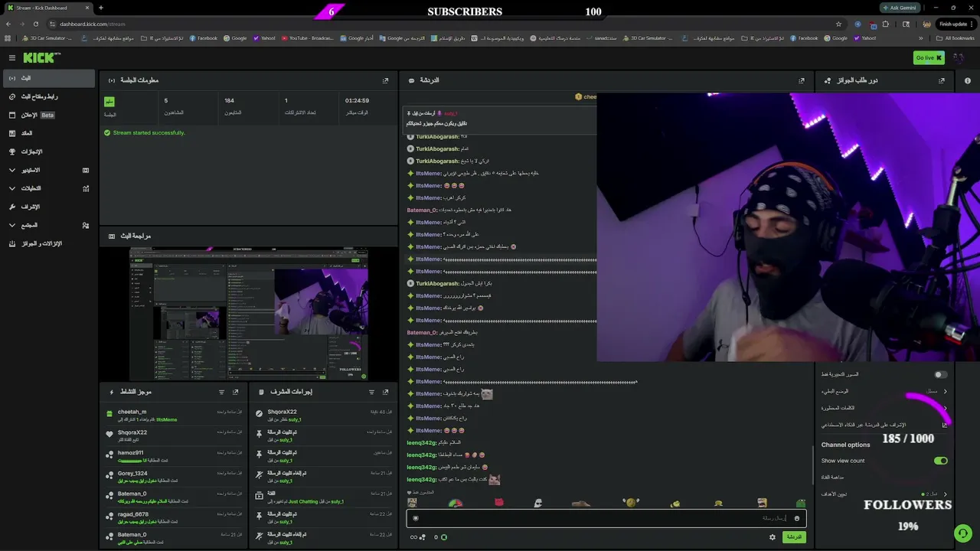980x551 pixels.
Task: Toggle the Show view count switch
Action: [x=941, y=461]
